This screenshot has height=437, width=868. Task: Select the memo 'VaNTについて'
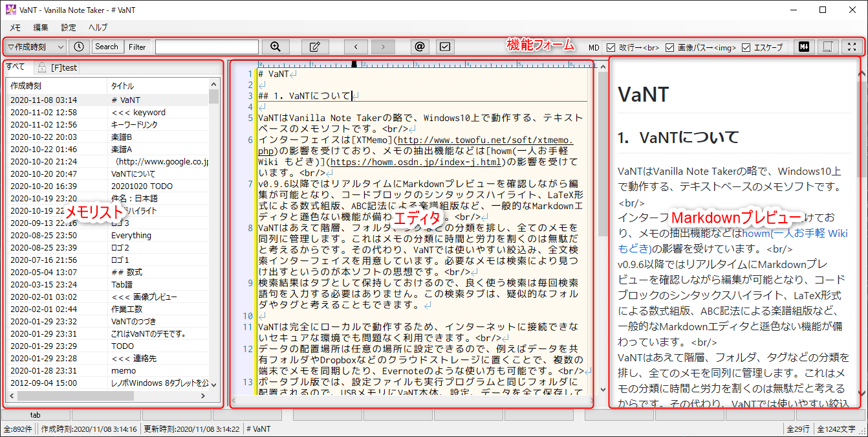(x=107, y=174)
